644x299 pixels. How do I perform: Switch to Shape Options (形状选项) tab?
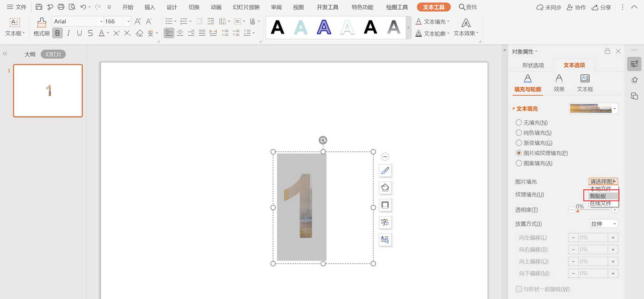(x=533, y=65)
